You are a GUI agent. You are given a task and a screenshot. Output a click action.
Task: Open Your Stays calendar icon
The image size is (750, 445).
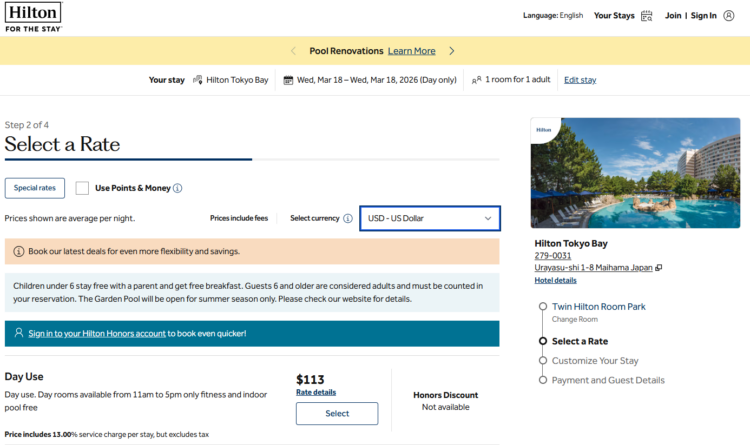646,16
